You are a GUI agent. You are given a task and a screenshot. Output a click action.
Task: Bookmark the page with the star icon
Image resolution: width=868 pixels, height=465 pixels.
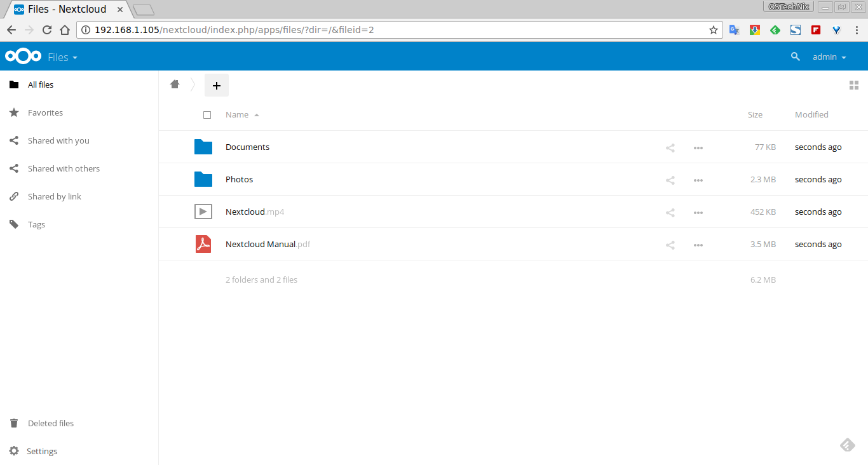coord(713,29)
